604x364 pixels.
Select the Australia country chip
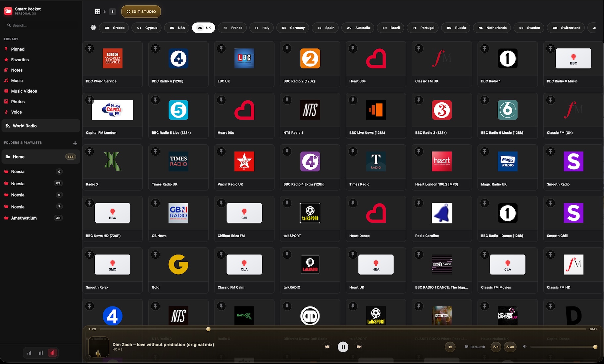point(358,28)
